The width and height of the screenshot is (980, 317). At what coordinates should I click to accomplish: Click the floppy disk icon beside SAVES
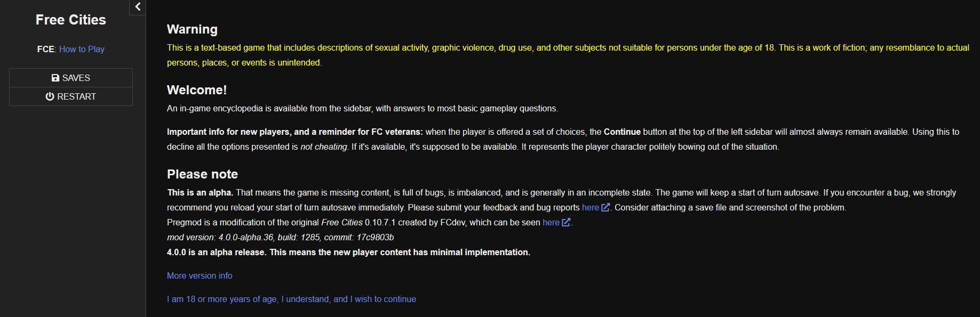pos(55,78)
